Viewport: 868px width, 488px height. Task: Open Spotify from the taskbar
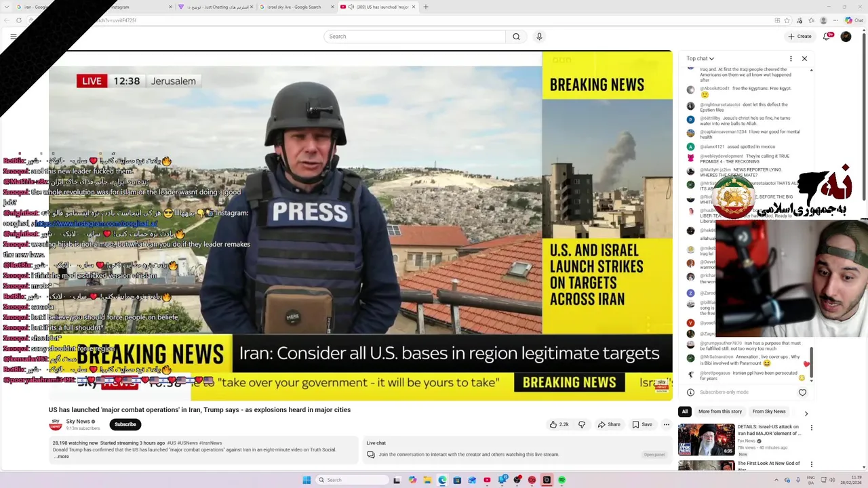(561, 480)
